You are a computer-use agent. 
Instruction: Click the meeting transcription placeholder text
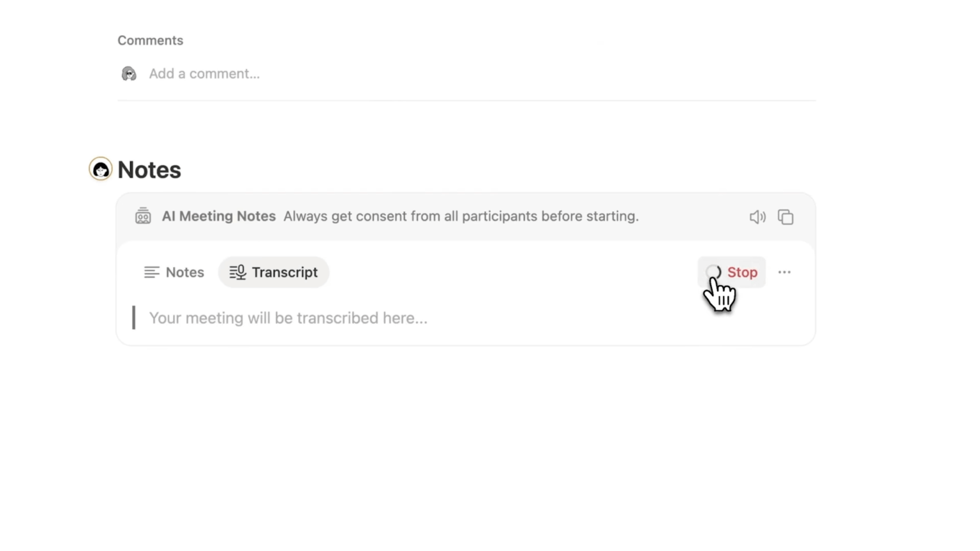click(x=288, y=318)
